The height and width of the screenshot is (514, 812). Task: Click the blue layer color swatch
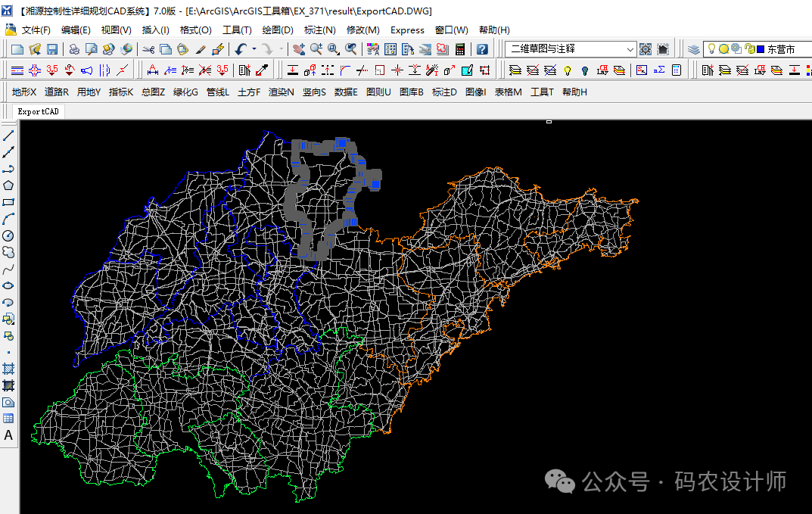click(x=760, y=49)
